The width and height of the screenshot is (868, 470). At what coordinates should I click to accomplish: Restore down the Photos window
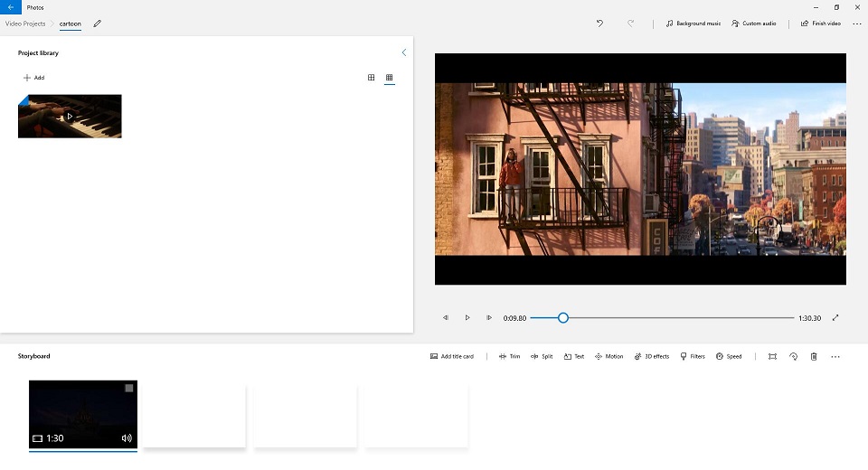point(836,7)
